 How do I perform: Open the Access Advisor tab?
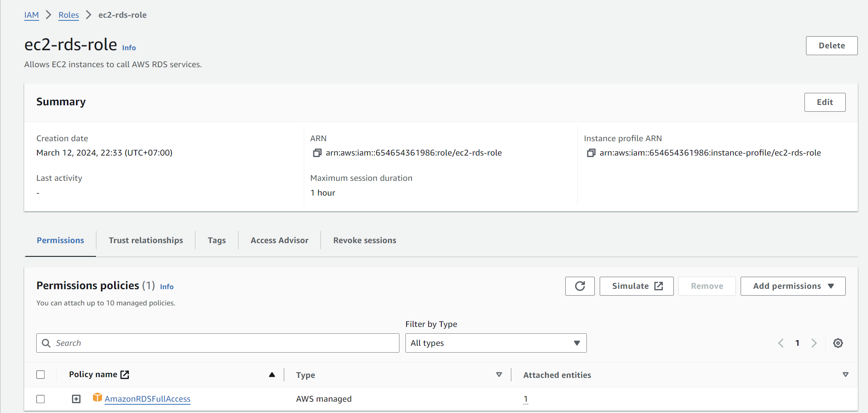(x=280, y=240)
